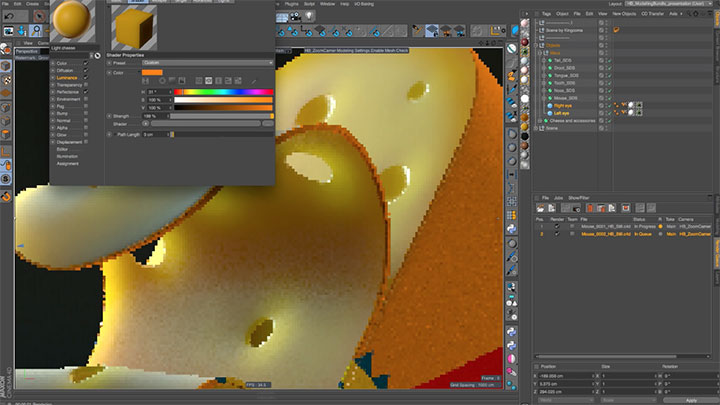Select the Live Selection cursor tool
Screen dimensions: 720x405
click(39, 17)
